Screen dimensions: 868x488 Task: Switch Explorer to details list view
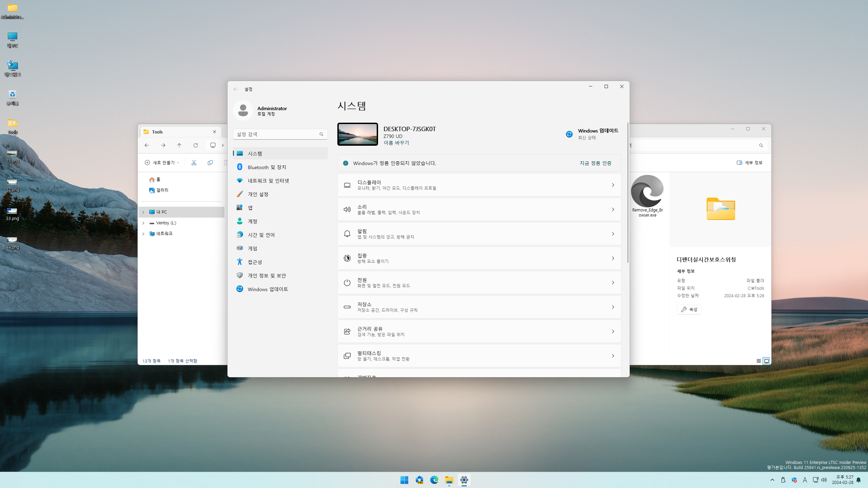[759, 361]
